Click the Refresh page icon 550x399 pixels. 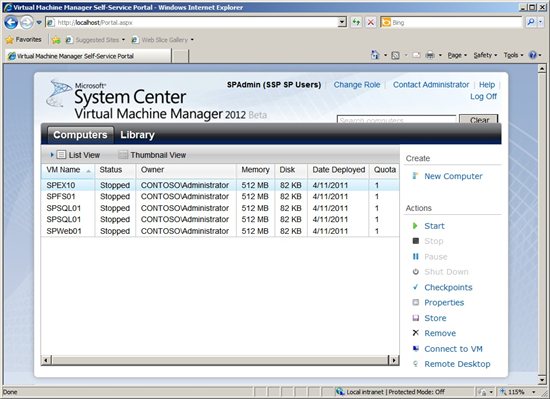[356, 22]
